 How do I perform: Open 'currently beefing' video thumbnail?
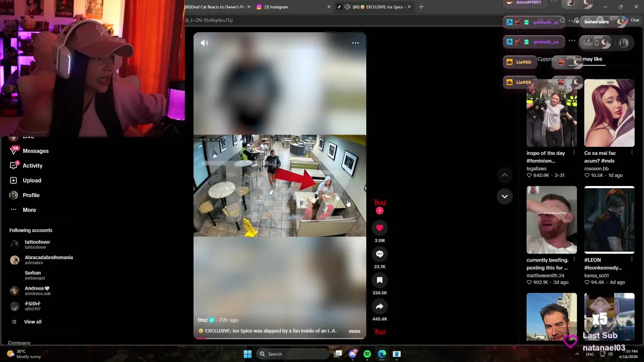pos(551,220)
